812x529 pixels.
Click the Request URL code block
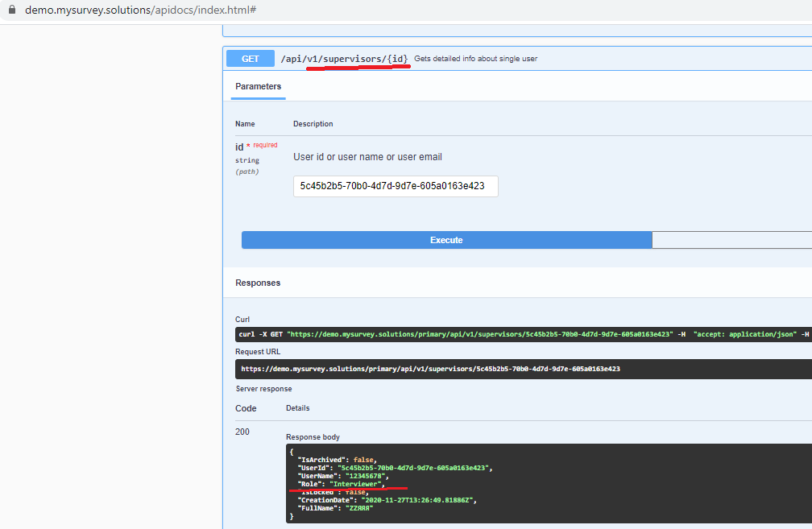click(x=524, y=369)
